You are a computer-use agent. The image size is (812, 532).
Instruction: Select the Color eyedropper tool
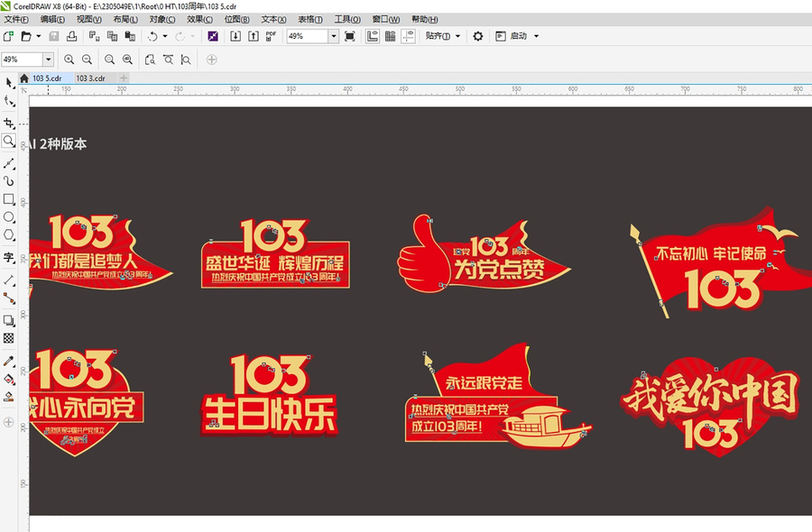(9, 362)
